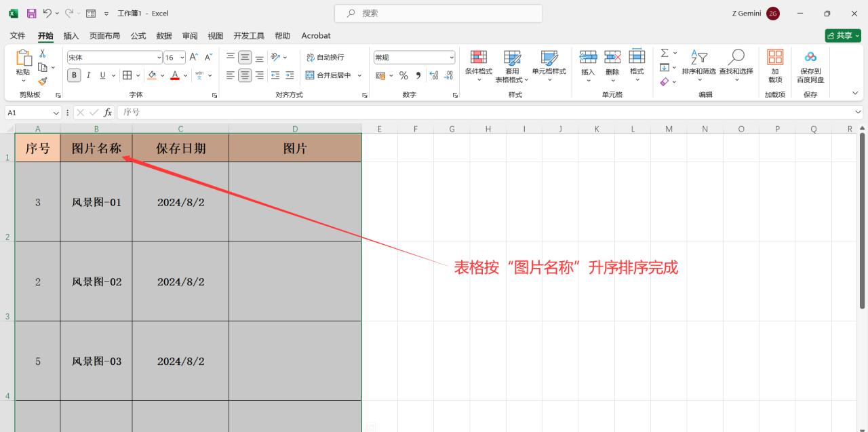Image resolution: width=868 pixels, height=432 pixels.
Task: Click the 共享 share button
Action: tap(843, 35)
